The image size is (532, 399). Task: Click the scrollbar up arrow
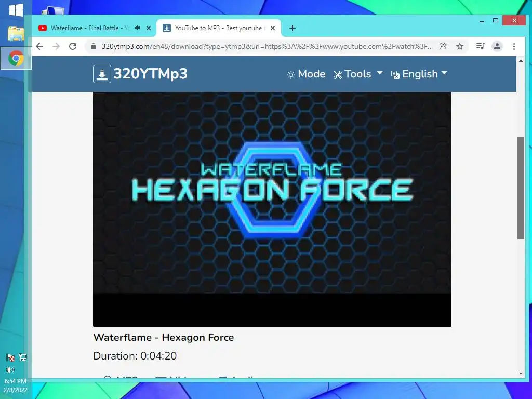coord(521,61)
